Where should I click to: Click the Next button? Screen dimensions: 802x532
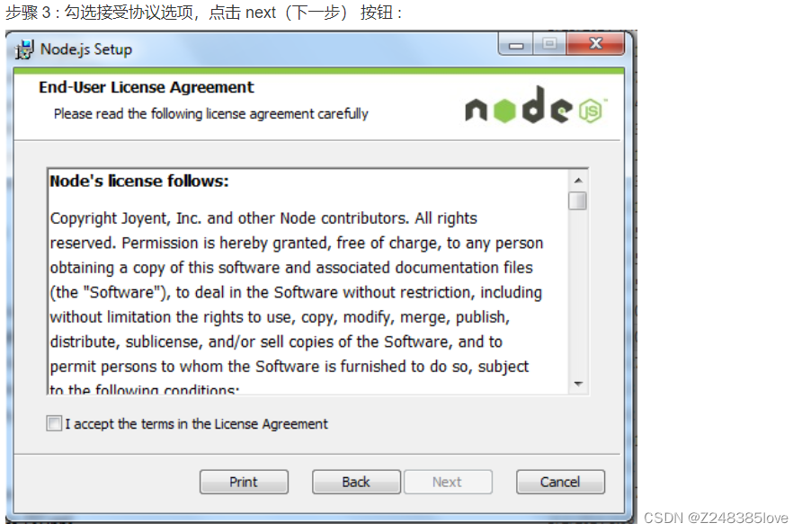coord(448,482)
